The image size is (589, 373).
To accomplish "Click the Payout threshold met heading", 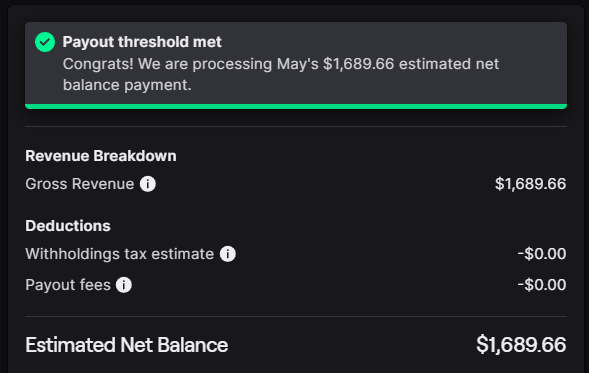I will tap(142, 42).
